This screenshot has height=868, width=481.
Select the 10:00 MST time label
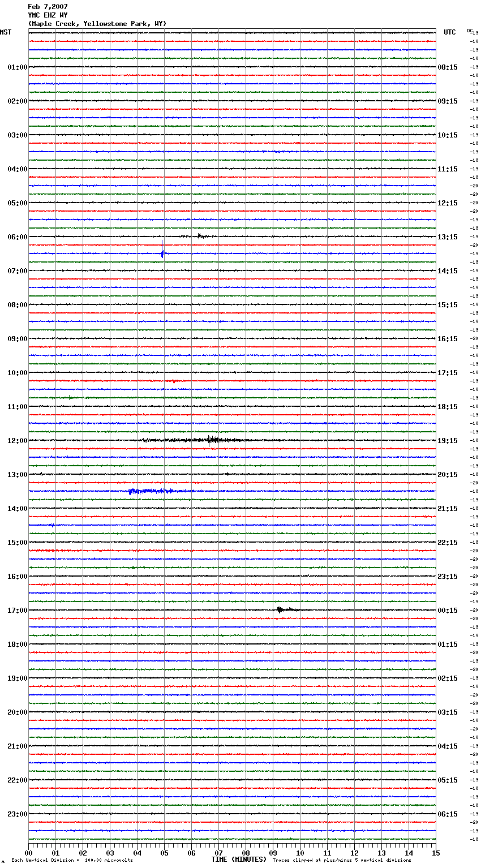point(17,373)
